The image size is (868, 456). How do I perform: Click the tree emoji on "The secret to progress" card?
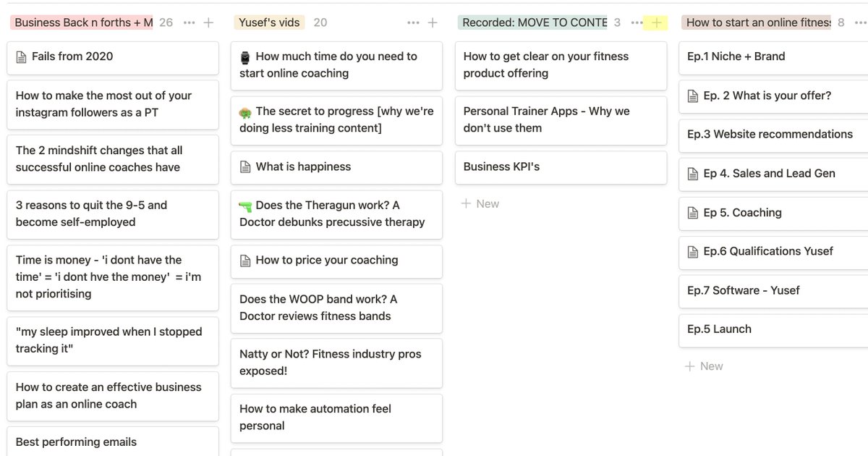[245, 113]
